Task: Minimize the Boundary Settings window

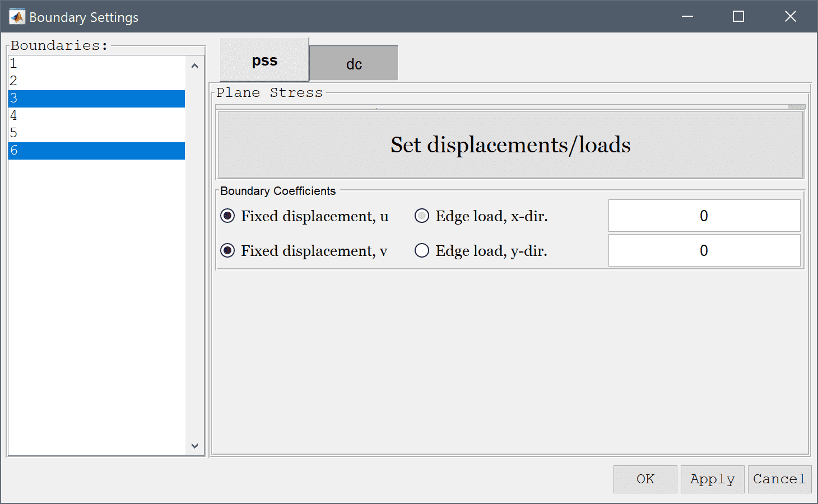Action: click(x=687, y=17)
